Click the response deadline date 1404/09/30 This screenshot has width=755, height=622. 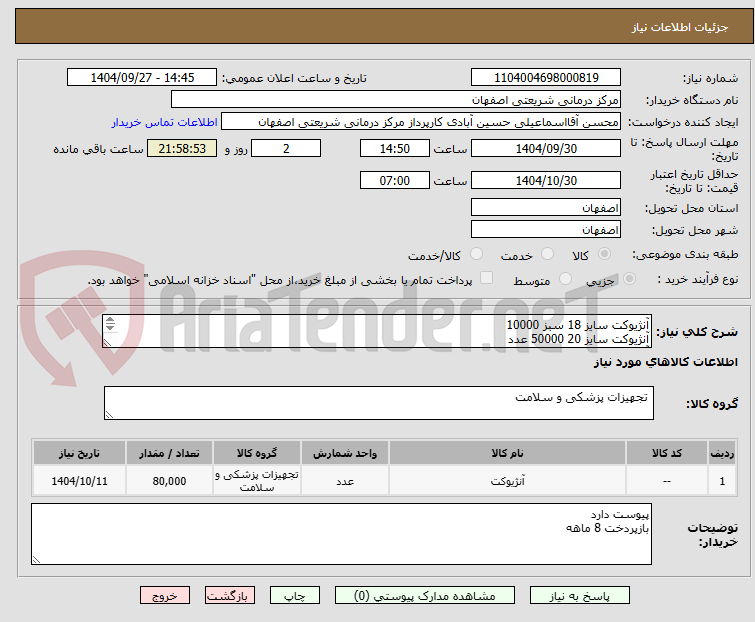(x=546, y=148)
